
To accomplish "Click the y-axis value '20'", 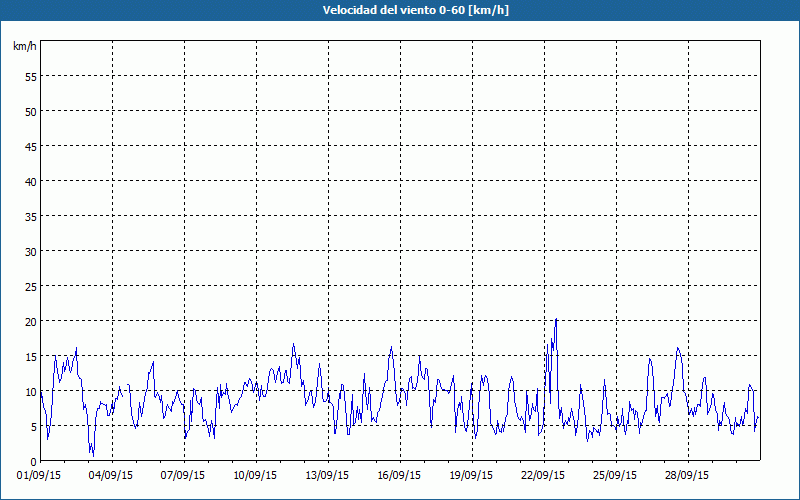I will coord(31,321).
